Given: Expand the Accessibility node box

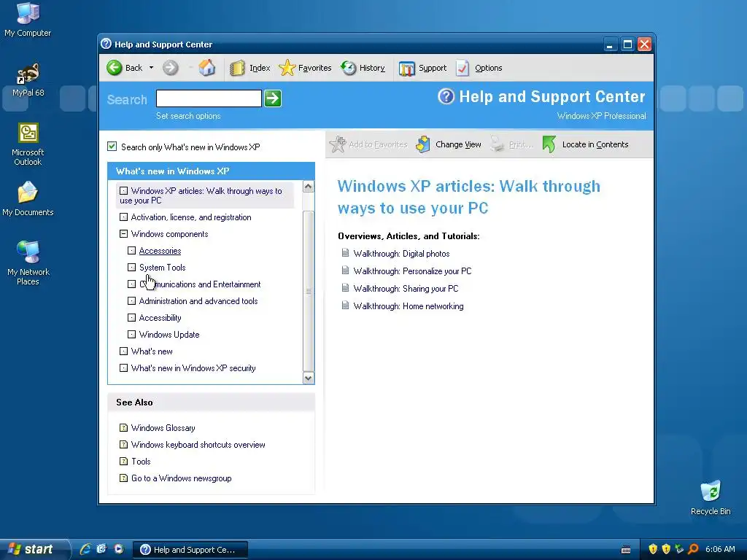Looking at the screenshot, I should [x=131, y=318].
